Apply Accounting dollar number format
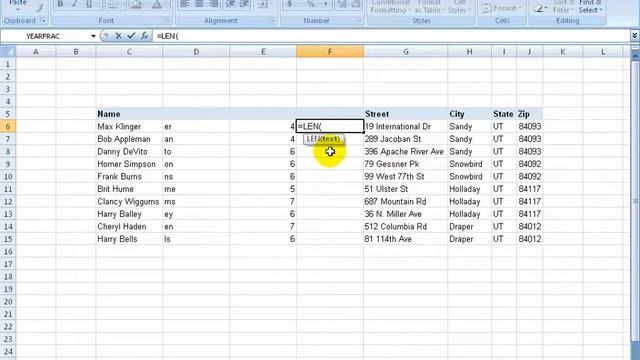 (x=290, y=4)
